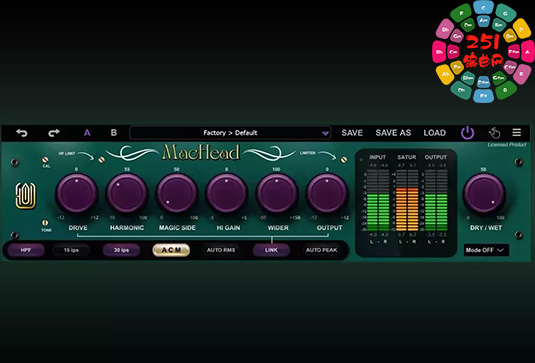Open the hamburger menu icon
This screenshot has height=363, width=535.
[517, 132]
